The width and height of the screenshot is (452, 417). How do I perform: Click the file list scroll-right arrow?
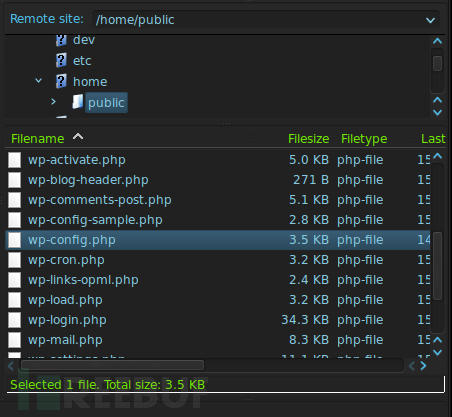click(x=423, y=366)
